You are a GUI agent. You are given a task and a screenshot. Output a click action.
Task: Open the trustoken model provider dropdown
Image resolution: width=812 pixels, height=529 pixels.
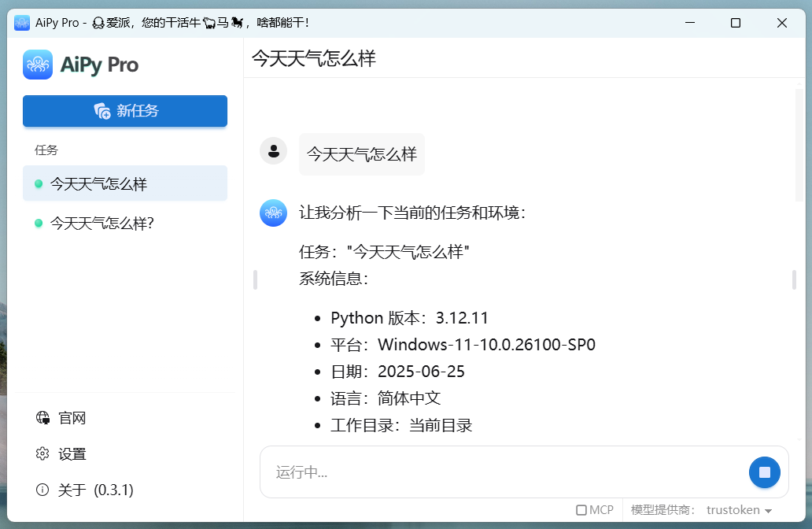(739, 510)
